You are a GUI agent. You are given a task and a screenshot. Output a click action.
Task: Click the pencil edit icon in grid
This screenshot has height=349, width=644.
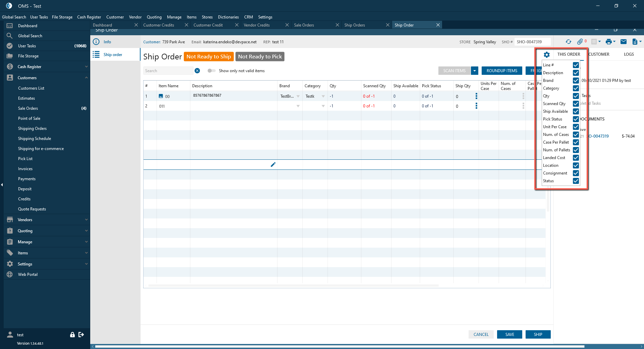tap(273, 164)
